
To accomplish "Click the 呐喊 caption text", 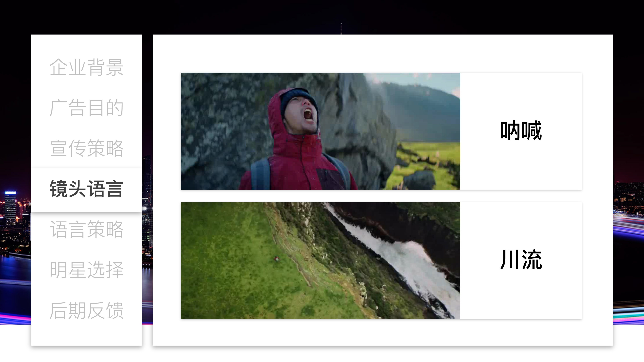I will pos(521,131).
